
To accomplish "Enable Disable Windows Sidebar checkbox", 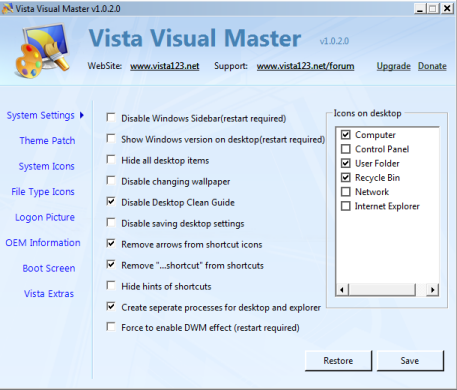I will [x=111, y=118].
